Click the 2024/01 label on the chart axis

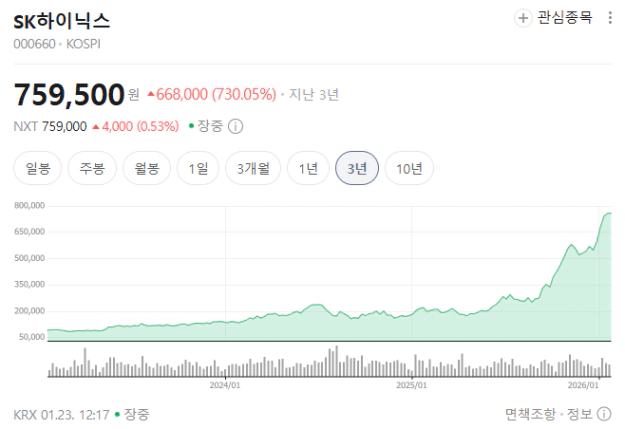pos(225,384)
